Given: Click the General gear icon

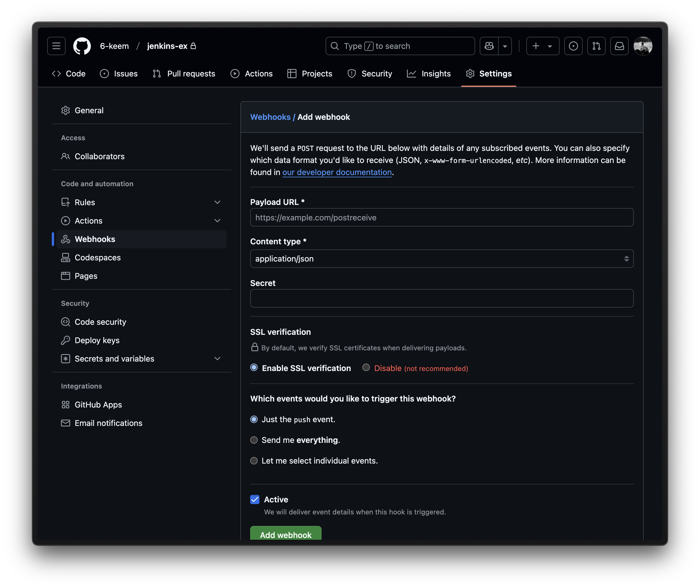Looking at the screenshot, I should [x=65, y=110].
